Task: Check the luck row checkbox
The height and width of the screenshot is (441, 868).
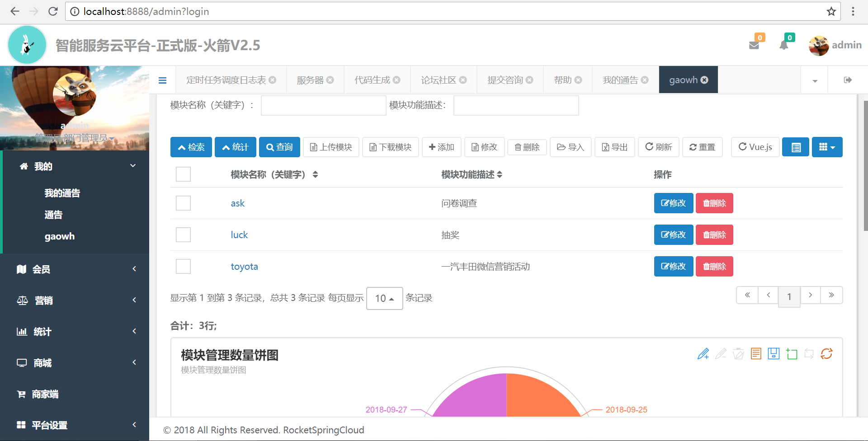Action: click(x=183, y=235)
